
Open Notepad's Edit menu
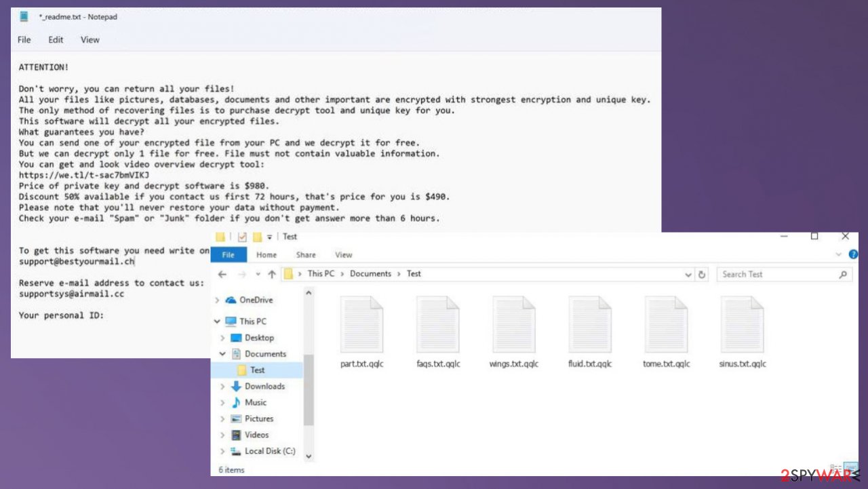[56, 40]
